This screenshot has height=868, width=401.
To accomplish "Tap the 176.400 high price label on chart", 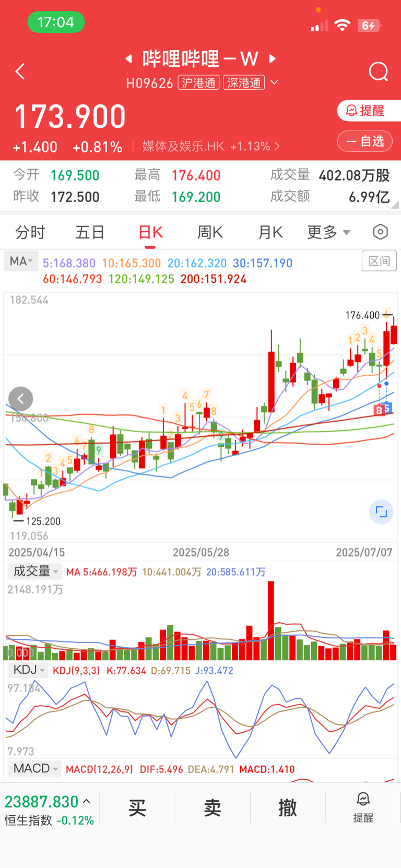I will point(362,315).
